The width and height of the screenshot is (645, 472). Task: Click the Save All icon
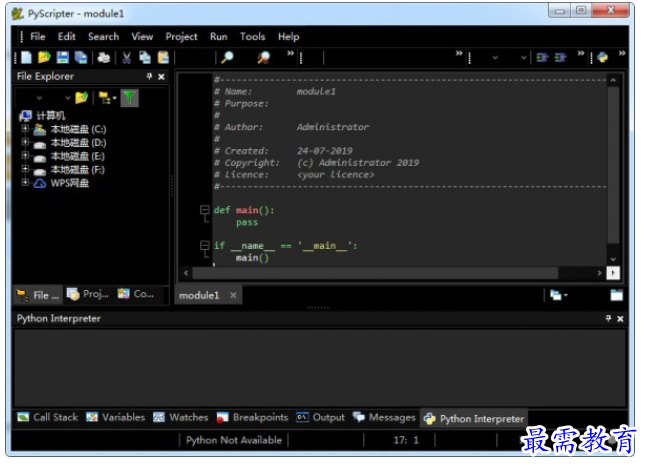point(81,57)
